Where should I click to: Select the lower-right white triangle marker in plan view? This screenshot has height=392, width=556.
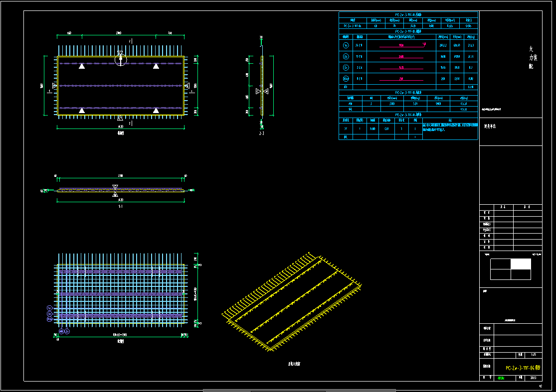[x=156, y=111]
